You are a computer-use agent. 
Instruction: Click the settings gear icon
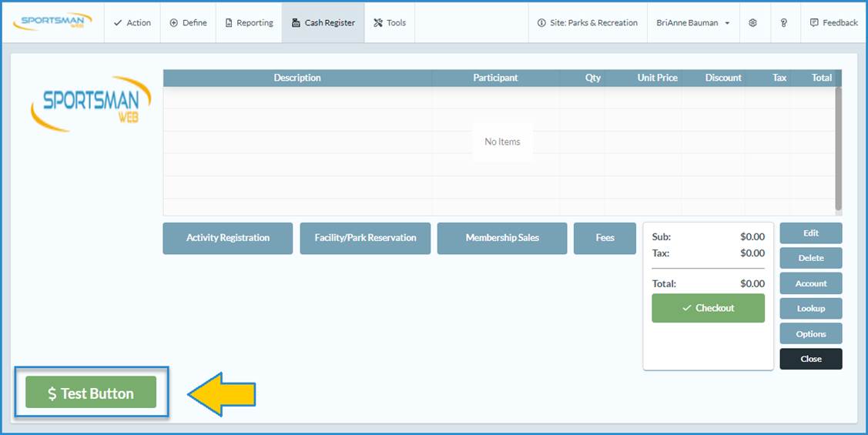point(752,23)
